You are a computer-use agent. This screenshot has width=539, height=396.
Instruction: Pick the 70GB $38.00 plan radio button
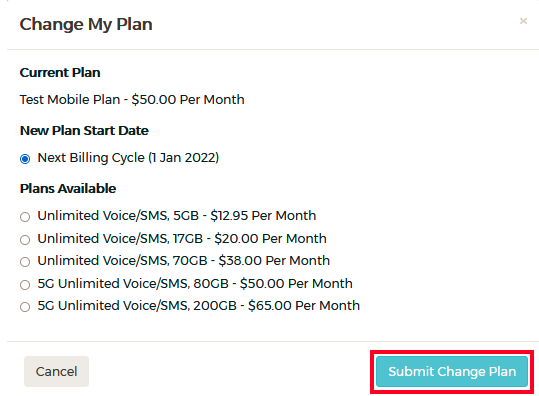[25, 262]
